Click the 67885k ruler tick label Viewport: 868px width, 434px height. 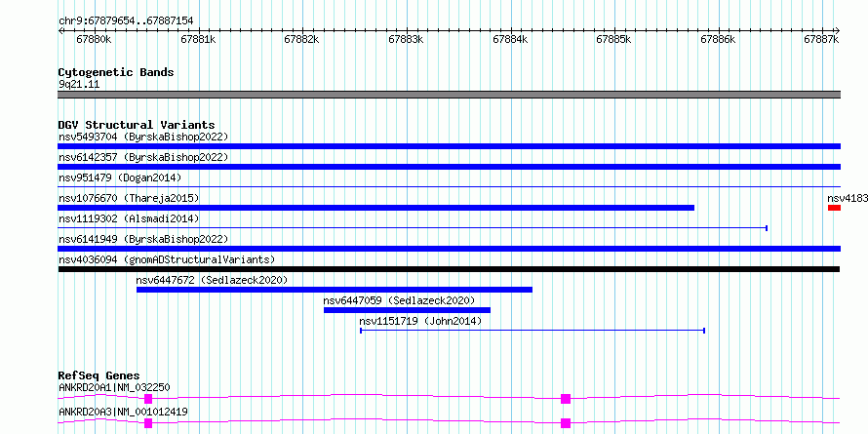pos(613,39)
